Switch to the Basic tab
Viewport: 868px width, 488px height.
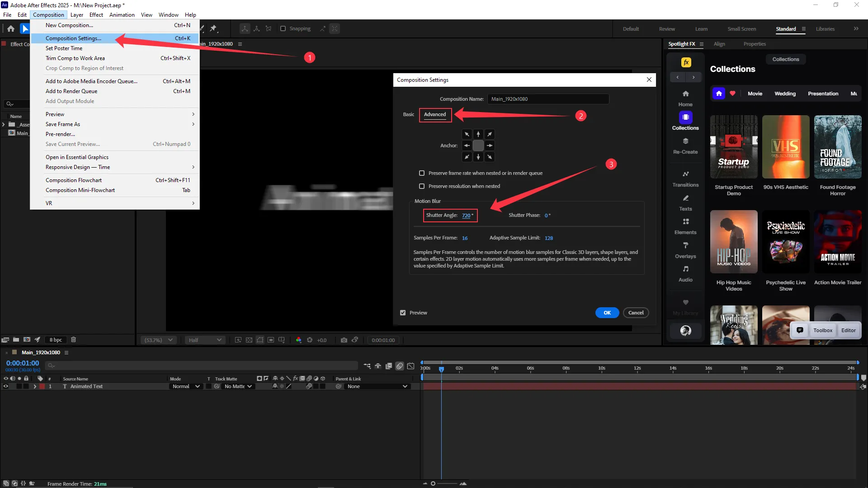tap(408, 114)
